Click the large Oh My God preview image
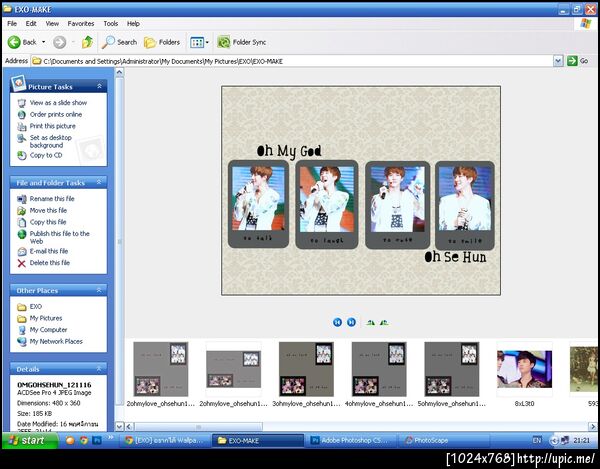The height and width of the screenshot is (469, 600). (x=361, y=191)
